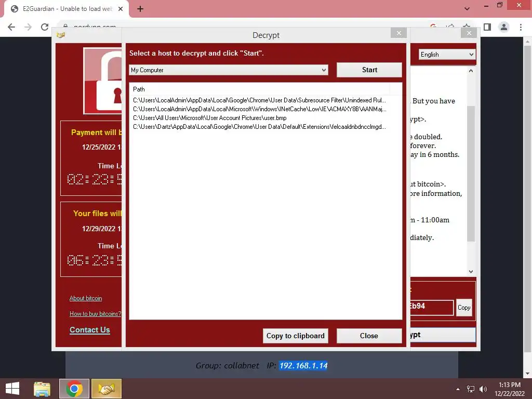
Task: Click the ransom message scrollbar thumb
Action: (x=471, y=174)
